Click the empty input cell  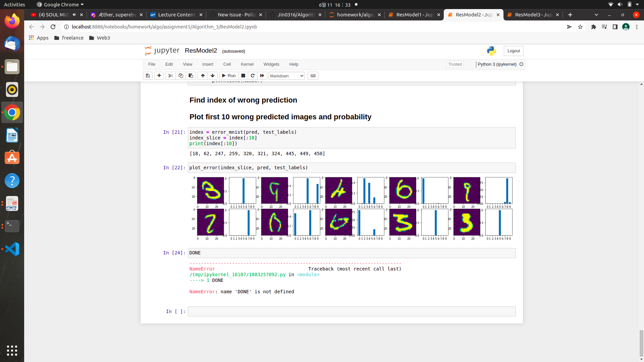pos(351,311)
